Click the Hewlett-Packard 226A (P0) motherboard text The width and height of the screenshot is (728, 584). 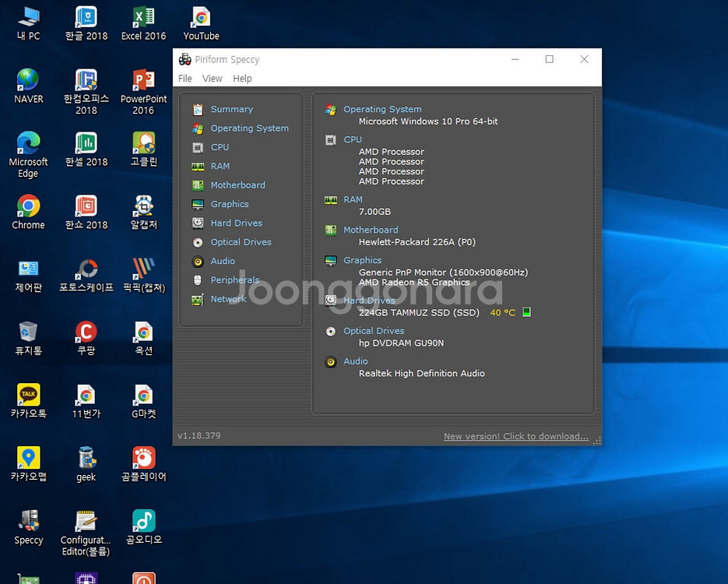pos(417,242)
